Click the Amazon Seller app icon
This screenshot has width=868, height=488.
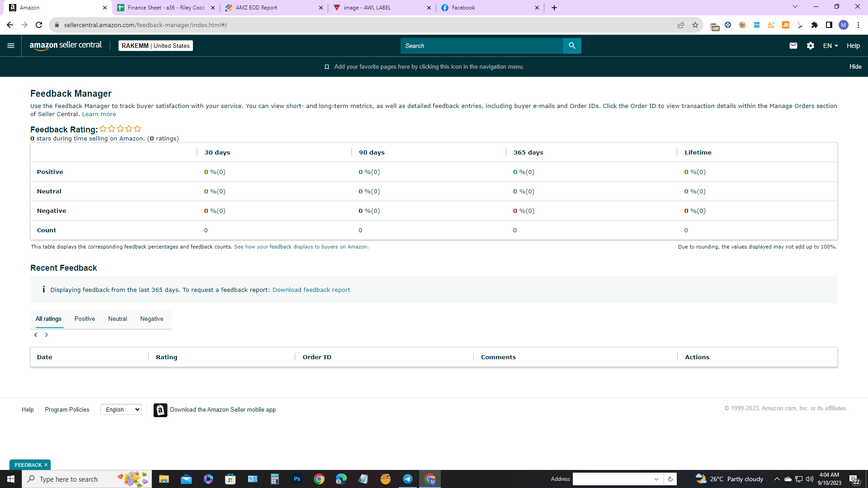(x=160, y=410)
